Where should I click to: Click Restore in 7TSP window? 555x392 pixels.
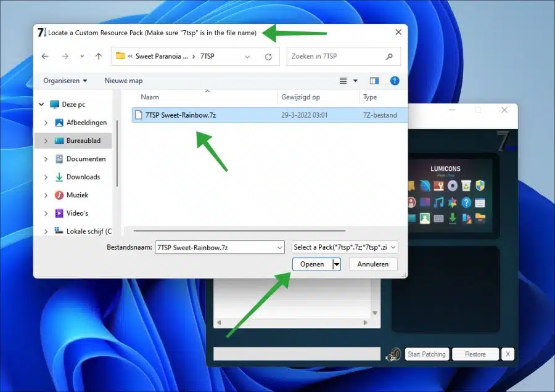475,354
